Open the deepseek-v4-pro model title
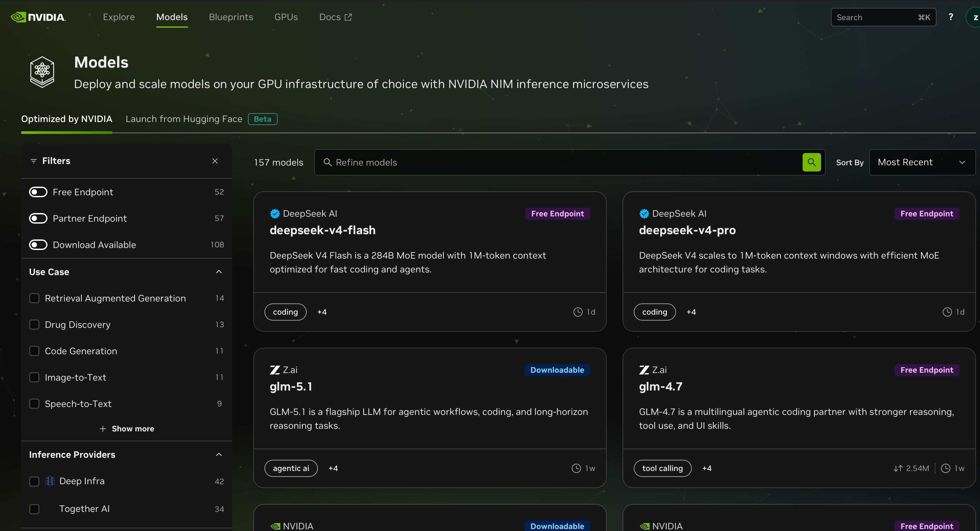Screen dimensions: 980x531 pos(687,230)
